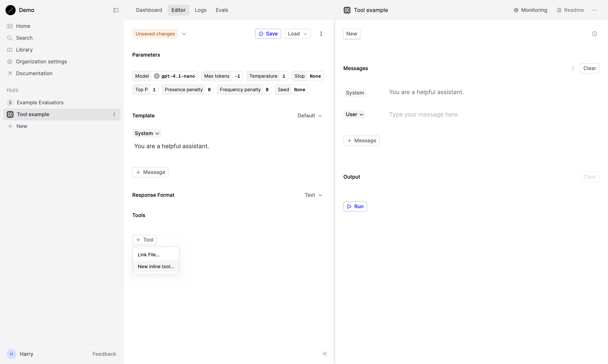
Task: Edit the Top P parameter
Action: [145, 90]
